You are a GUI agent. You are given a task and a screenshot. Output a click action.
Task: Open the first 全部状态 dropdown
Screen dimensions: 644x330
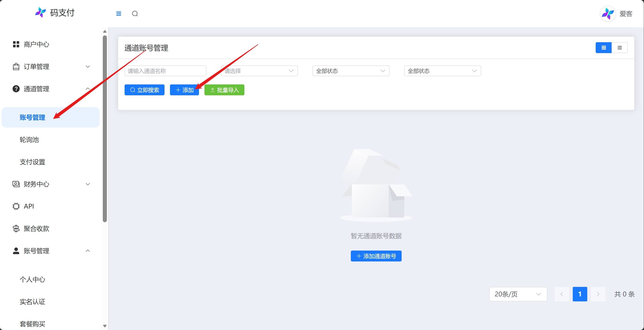coord(351,71)
